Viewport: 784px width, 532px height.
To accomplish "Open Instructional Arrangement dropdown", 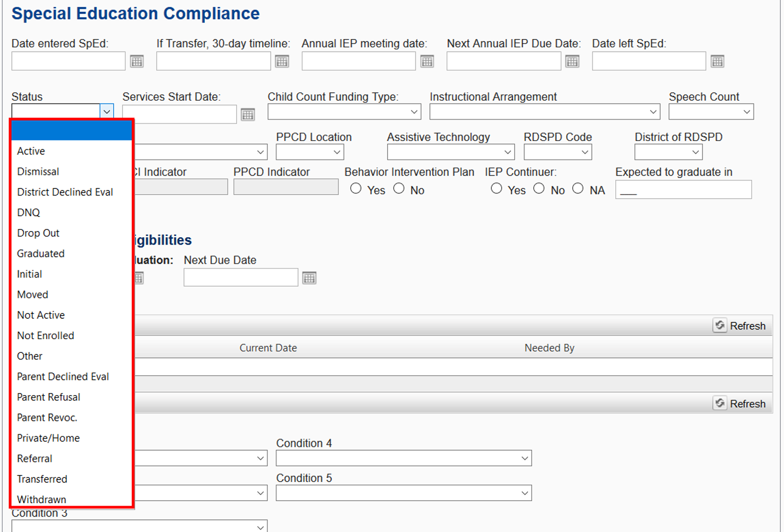I will [x=545, y=112].
